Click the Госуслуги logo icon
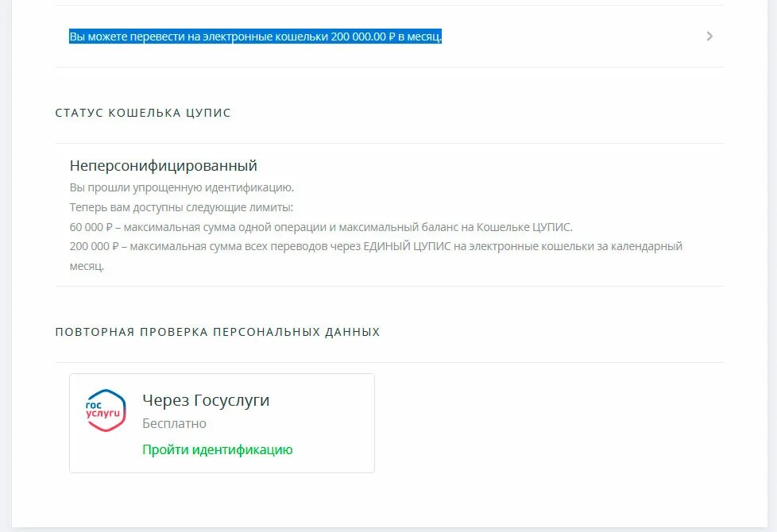The image size is (777, 532). [x=106, y=411]
